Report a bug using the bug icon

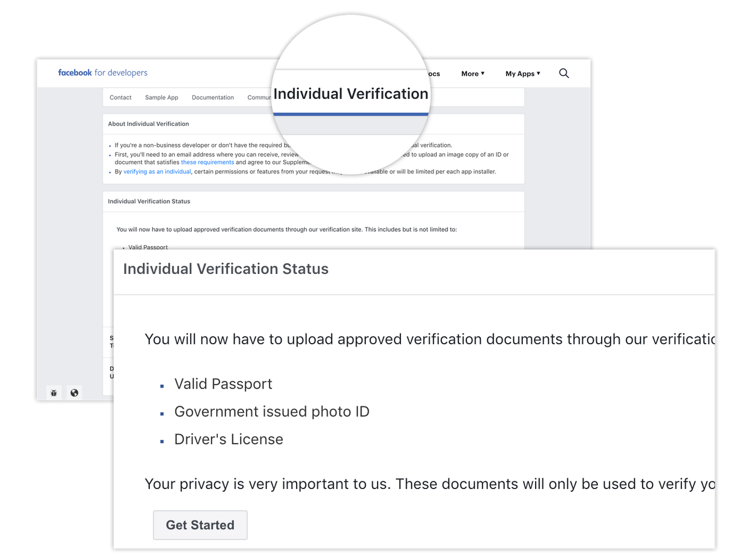pos(54,393)
